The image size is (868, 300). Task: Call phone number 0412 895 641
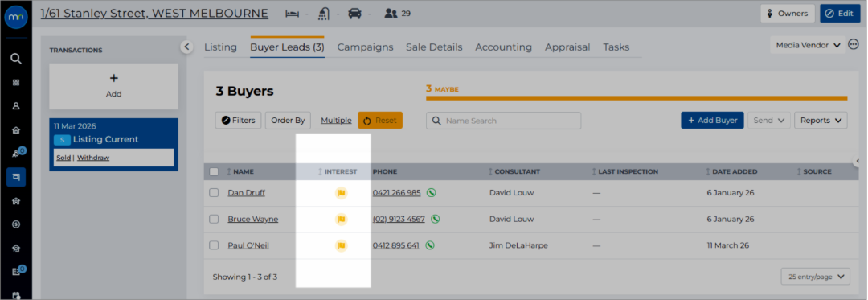point(395,245)
